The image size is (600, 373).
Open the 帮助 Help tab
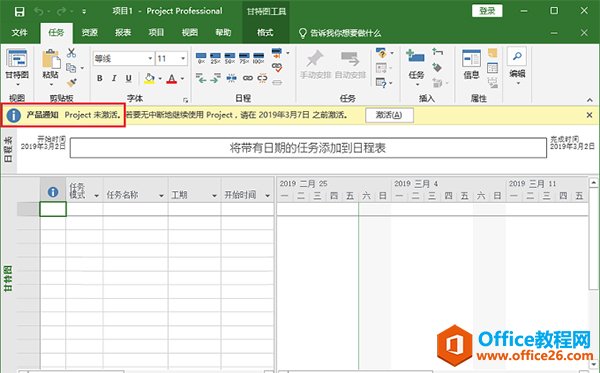pos(223,33)
